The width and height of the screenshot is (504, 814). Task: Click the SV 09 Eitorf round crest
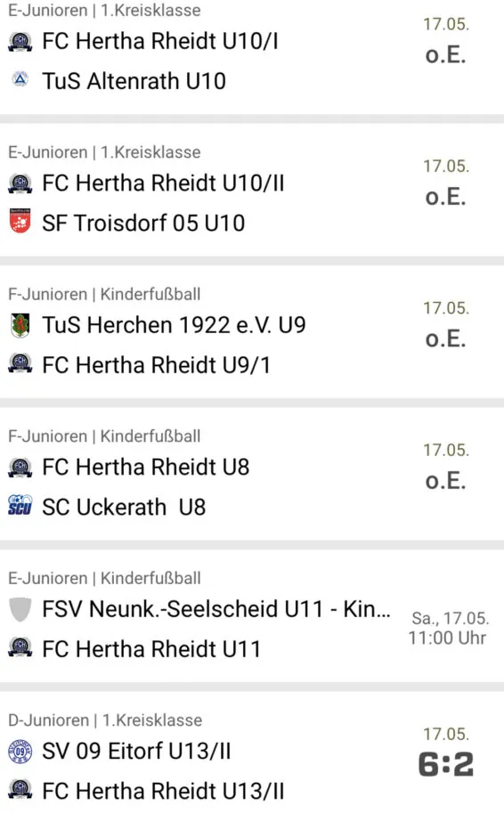20,751
